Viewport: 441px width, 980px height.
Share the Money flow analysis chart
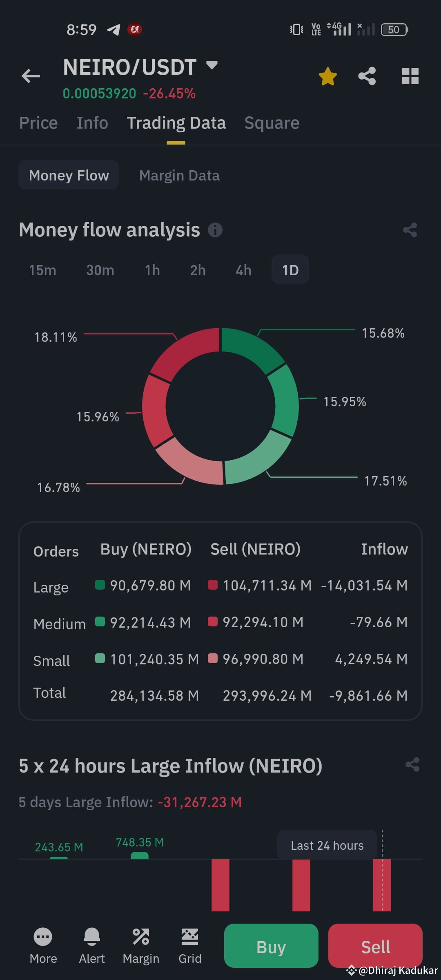(x=410, y=230)
